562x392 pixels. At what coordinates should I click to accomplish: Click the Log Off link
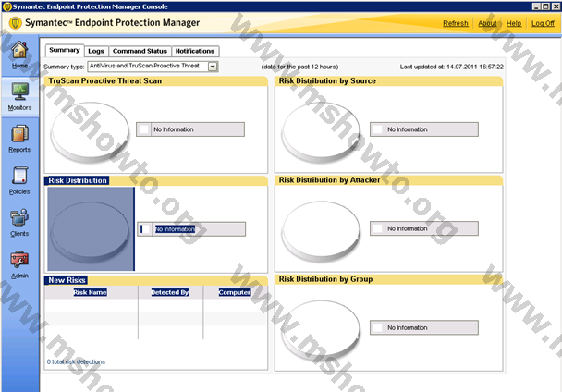[543, 23]
